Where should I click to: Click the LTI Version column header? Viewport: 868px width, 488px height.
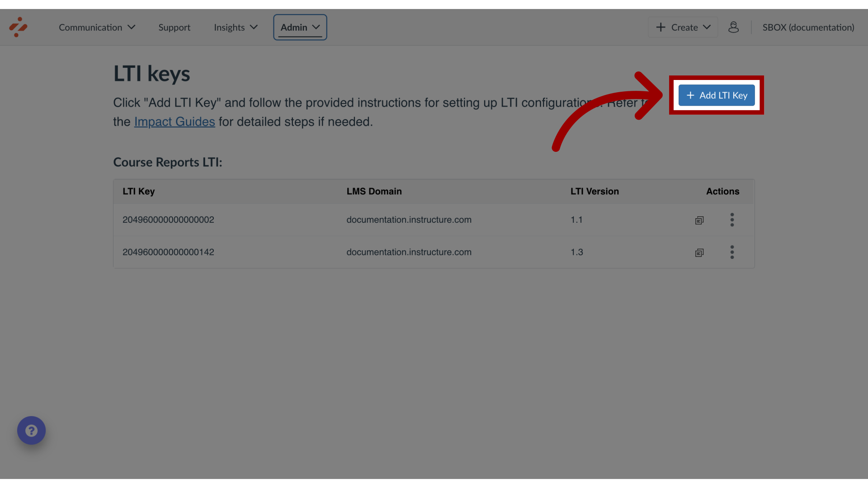(x=594, y=191)
